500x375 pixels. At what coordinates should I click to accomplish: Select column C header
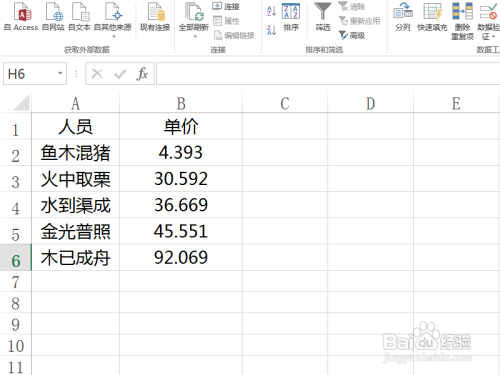(285, 103)
